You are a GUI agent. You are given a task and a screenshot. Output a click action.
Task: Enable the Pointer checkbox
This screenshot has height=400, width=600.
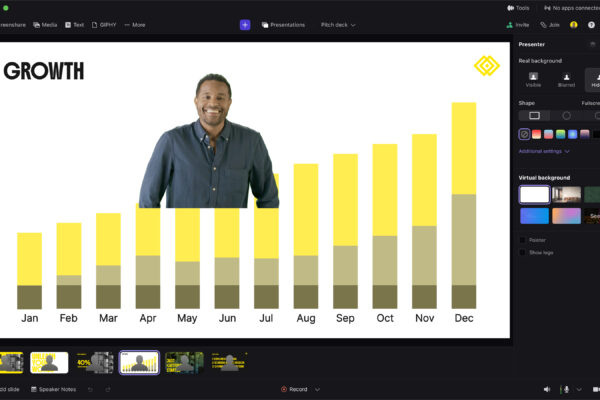[x=522, y=240]
